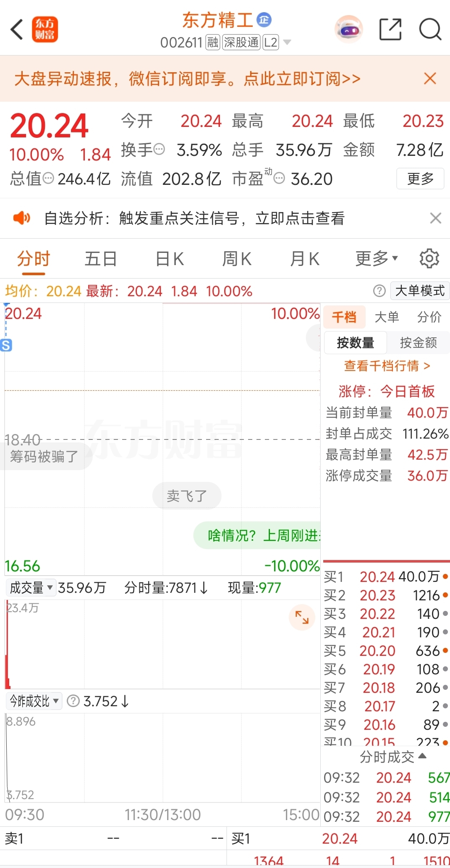Tap the share icon in header
The height and width of the screenshot is (868, 450).
click(x=390, y=29)
